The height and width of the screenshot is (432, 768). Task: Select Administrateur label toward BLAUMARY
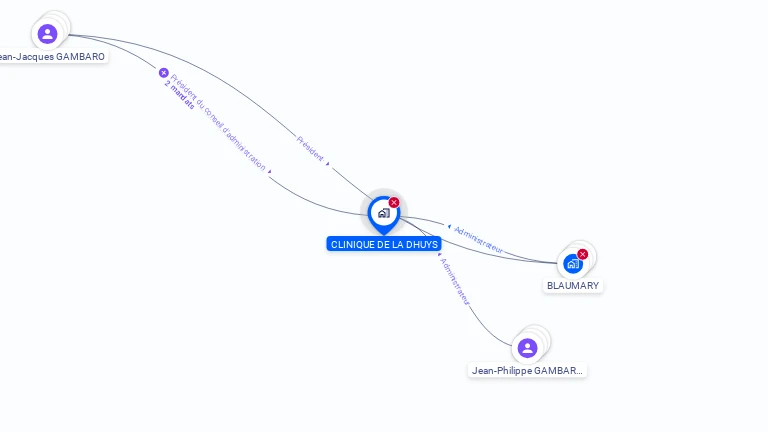point(479,240)
